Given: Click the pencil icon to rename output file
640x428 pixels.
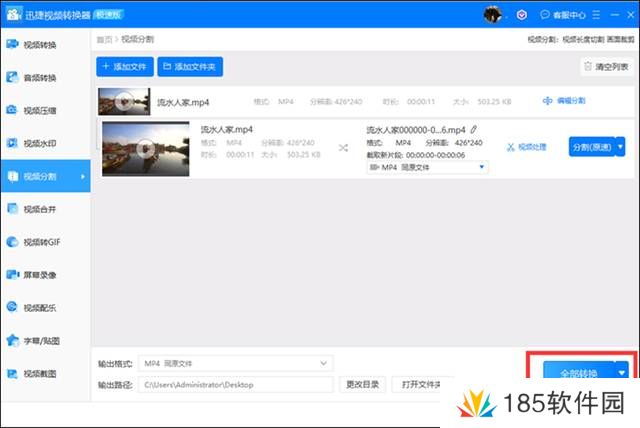Looking at the screenshot, I should [x=474, y=130].
